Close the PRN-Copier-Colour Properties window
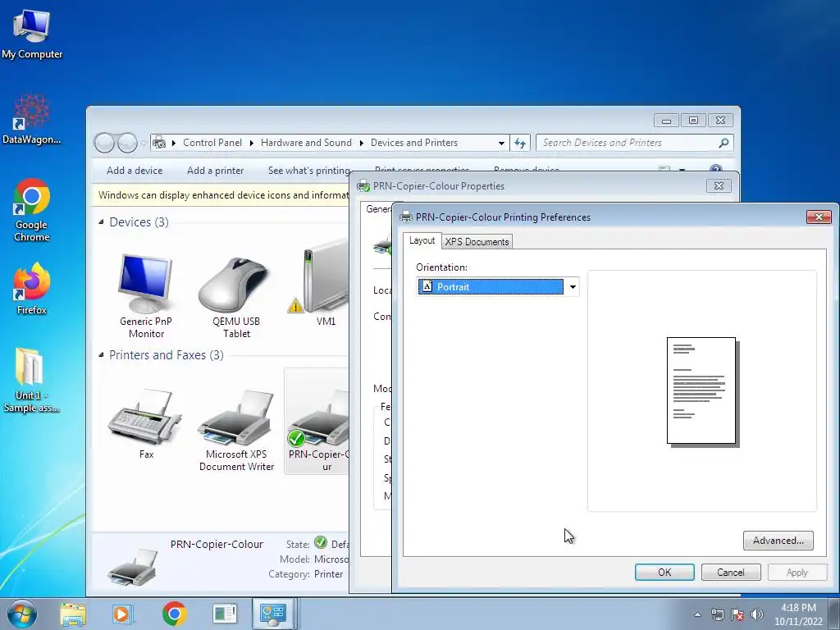The image size is (840, 630). pos(719,186)
